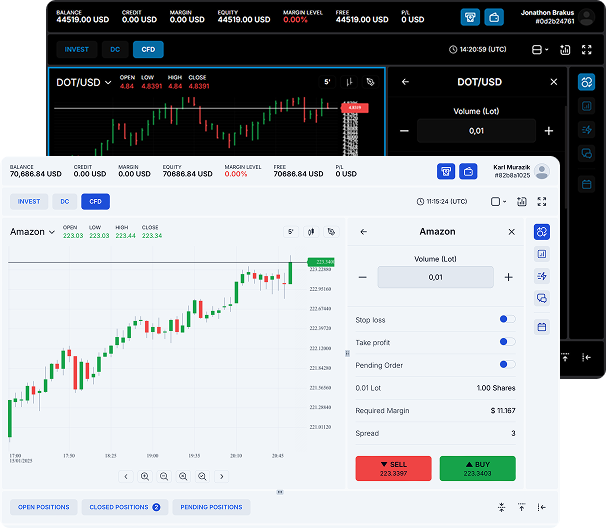The width and height of the screenshot is (606, 528).
Task: Open the chart stats icon in light sidebar
Action: click(x=542, y=254)
